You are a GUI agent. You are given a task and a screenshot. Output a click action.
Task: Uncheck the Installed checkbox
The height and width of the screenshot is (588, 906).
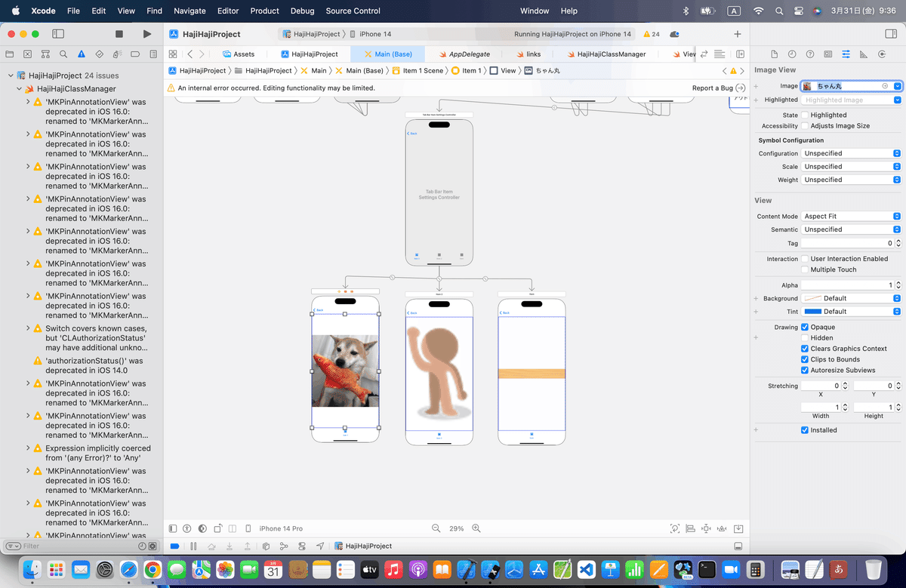click(x=805, y=430)
